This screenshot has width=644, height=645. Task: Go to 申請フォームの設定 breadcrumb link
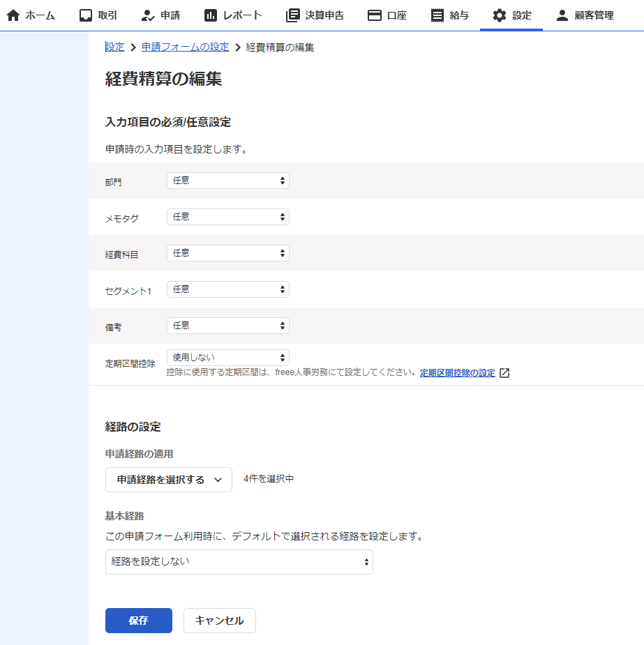[185, 47]
